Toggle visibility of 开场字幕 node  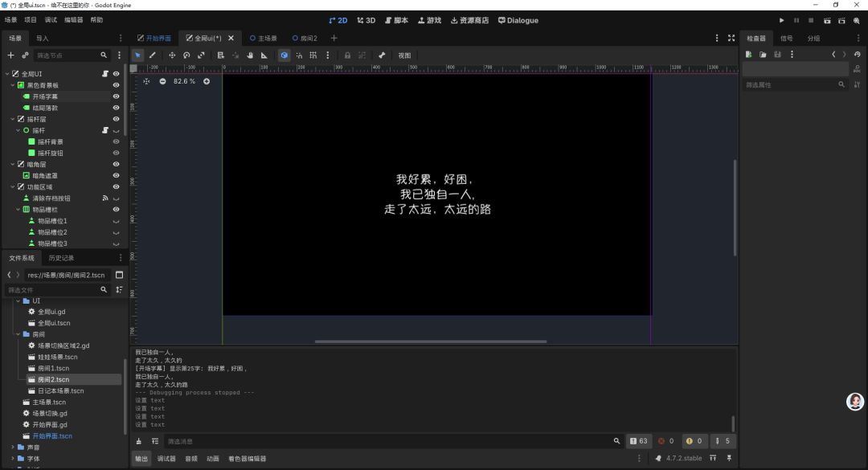[117, 96]
